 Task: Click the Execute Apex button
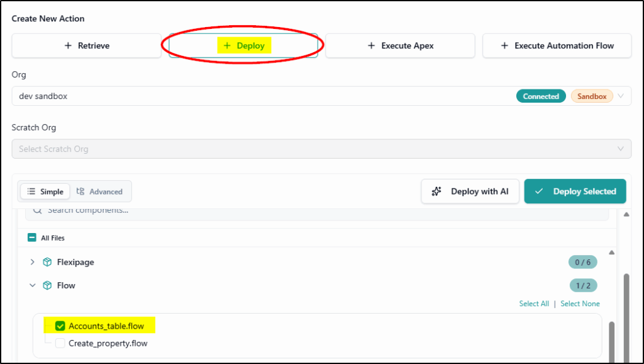[400, 46]
